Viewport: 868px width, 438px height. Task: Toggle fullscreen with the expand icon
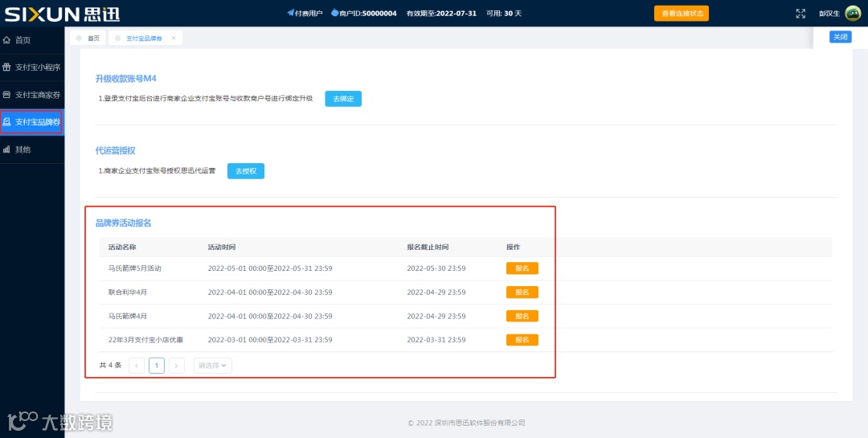tap(800, 14)
